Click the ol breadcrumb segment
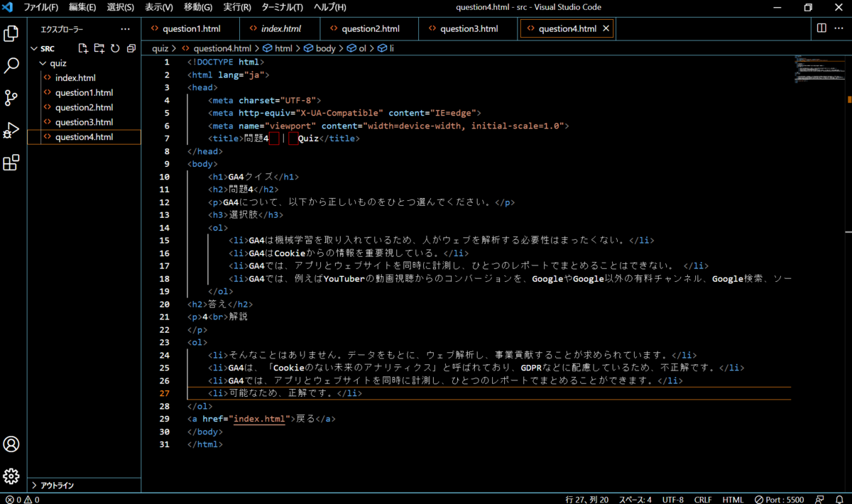This screenshot has width=852, height=504. pyautogui.click(x=356, y=48)
